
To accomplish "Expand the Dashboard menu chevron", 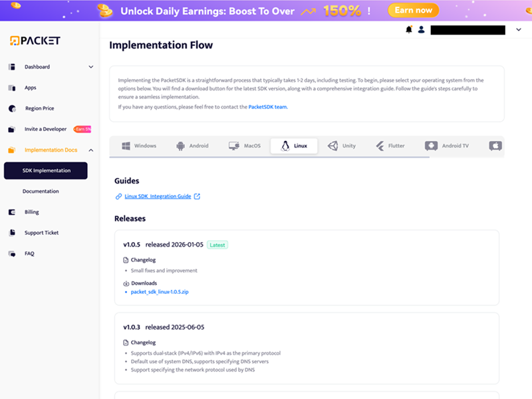I will (x=91, y=67).
